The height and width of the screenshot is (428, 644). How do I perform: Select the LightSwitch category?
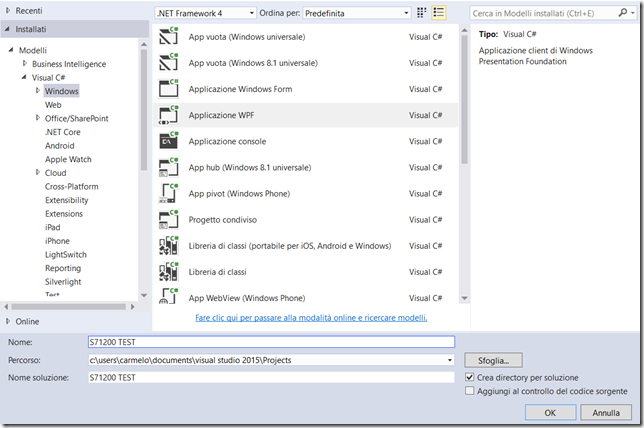[66, 254]
